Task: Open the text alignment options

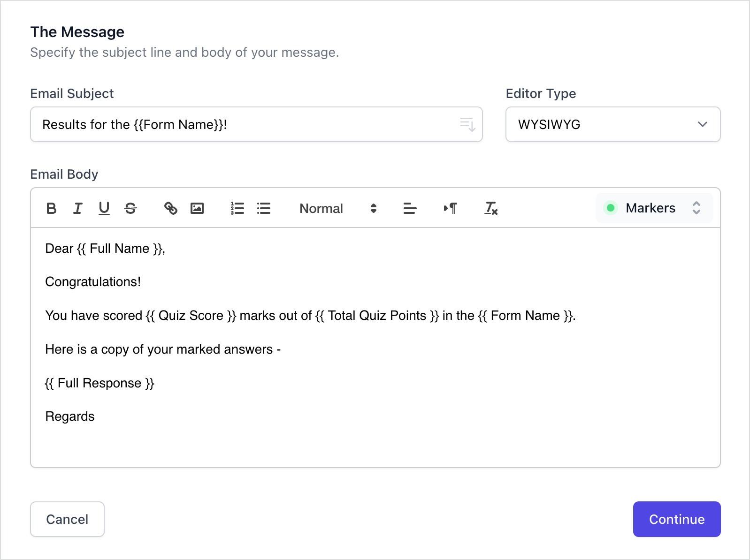Action: [410, 208]
